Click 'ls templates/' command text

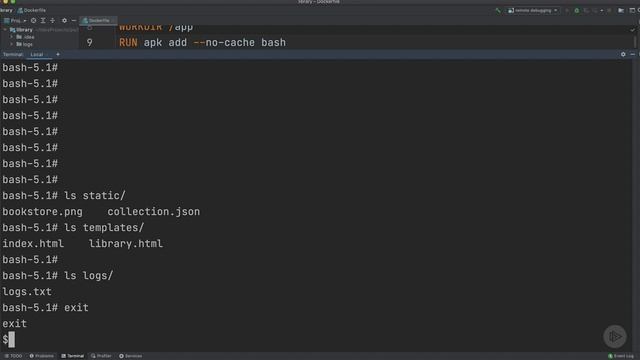click(104, 227)
